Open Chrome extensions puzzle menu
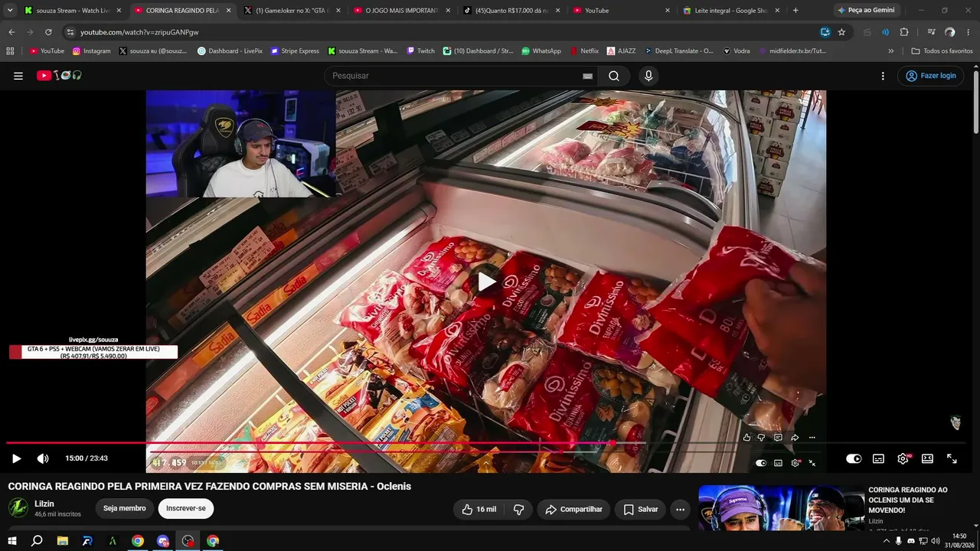 pyautogui.click(x=904, y=32)
